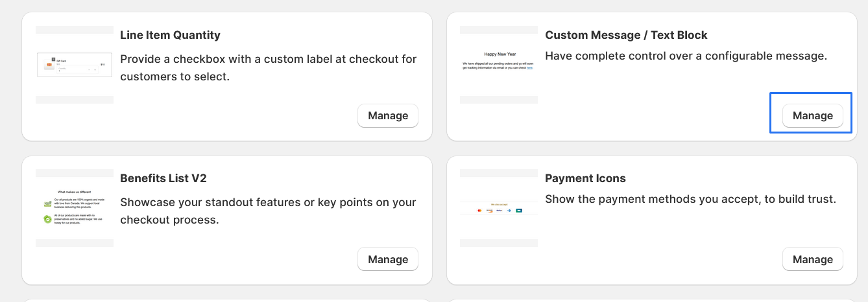Click the top green organic badge icon

pos(47,203)
